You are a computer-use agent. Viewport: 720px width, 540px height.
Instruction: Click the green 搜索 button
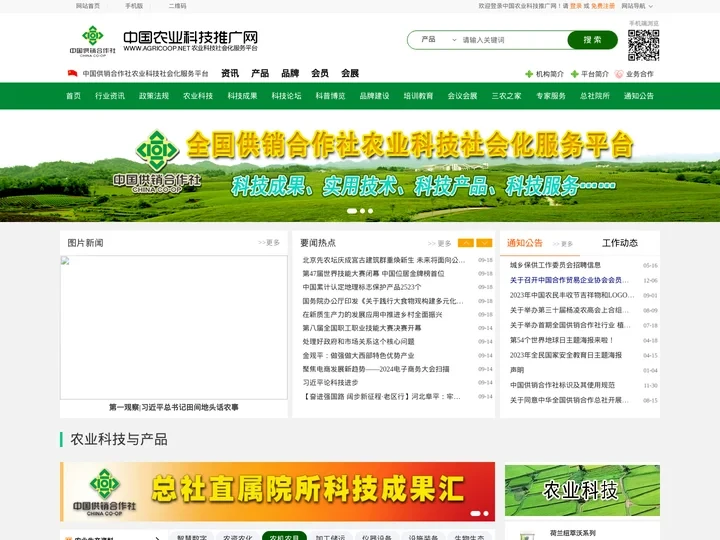[592, 40]
